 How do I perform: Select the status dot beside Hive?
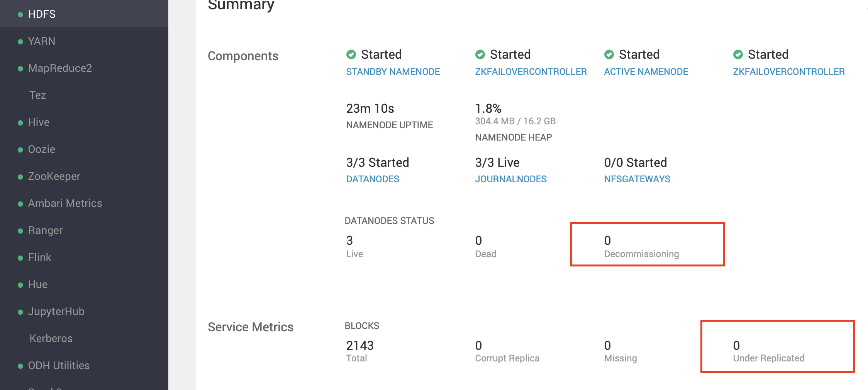tap(20, 122)
